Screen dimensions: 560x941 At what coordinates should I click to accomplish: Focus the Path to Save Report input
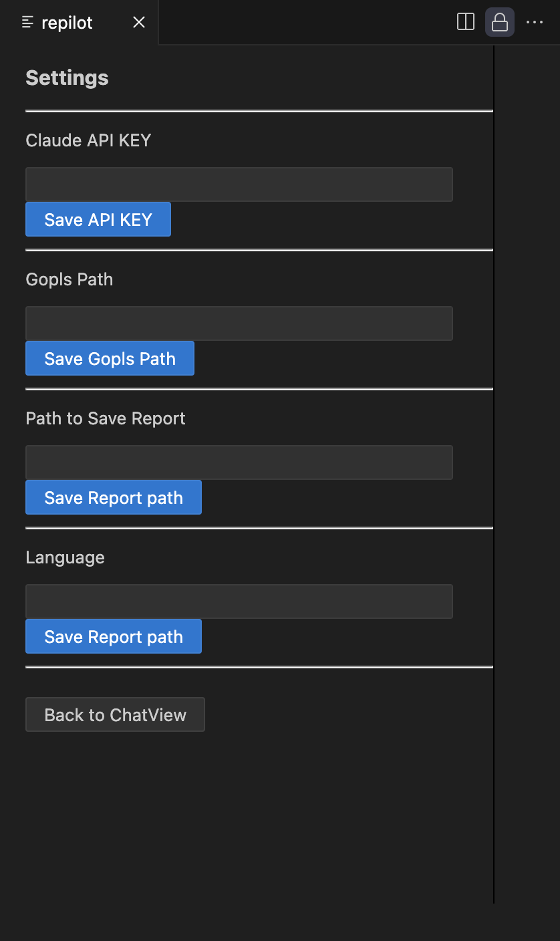point(239,462)
